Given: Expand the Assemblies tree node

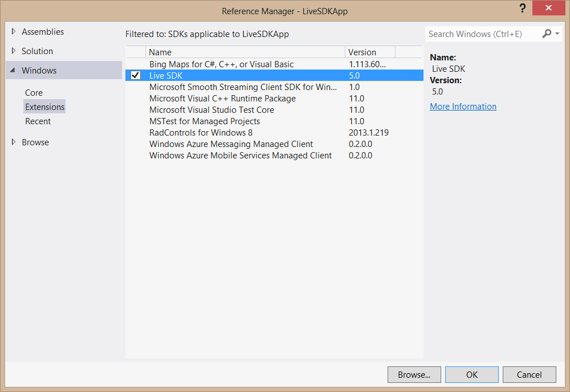Looking at the screenshot, I should pyautogui.click(x=14, y=32).
